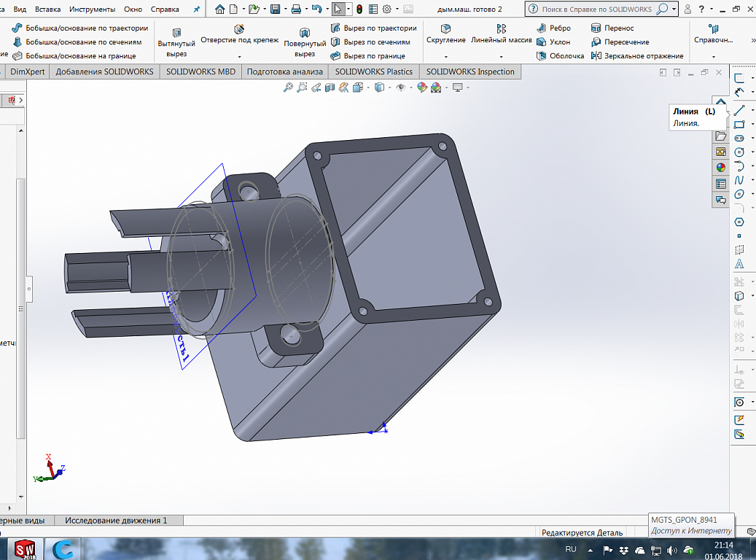Viewport: 756px width, 560px height.
Task: Click Zoom to Fit icon in view toolbar
Action: (x=288, y=87)
